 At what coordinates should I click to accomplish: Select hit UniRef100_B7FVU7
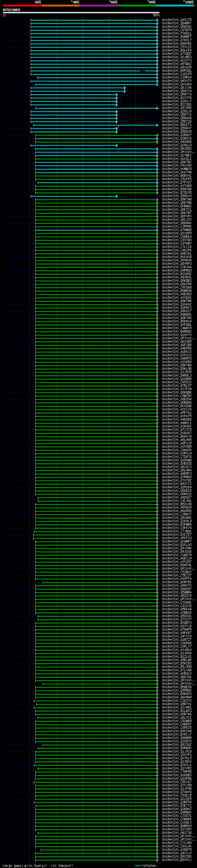(x=177, y=182)
